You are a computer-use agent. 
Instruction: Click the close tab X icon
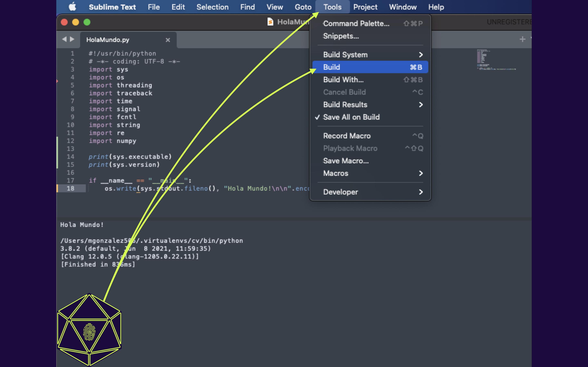click(168, 40)
